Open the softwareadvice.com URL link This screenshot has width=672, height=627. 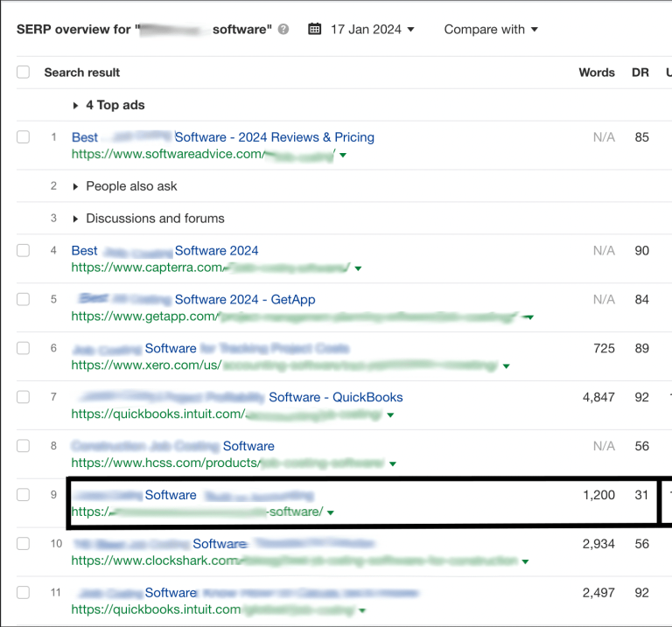tap(203, 154)
